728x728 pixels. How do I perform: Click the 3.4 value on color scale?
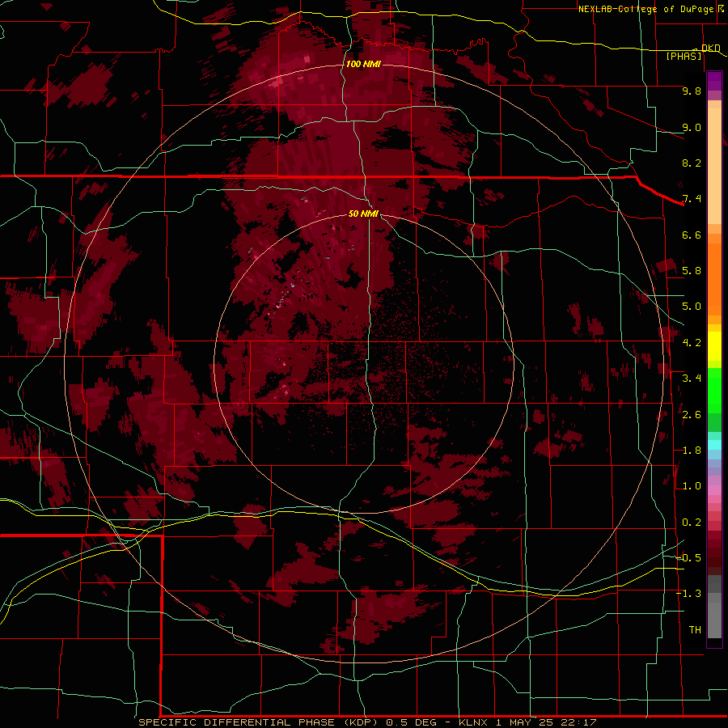coord(692,379)
